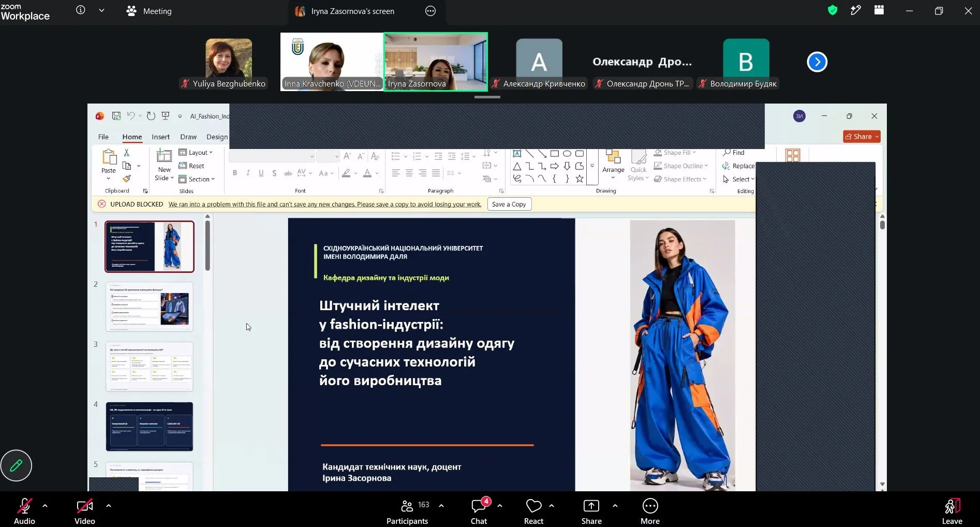Click the New Slide icon
Image resolution: width=980 pixels, height=527 pixels.
164,156
